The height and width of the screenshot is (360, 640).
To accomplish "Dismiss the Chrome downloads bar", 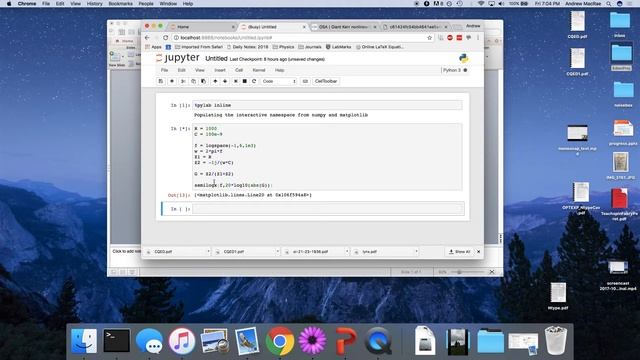I will (x=478, y=251).
